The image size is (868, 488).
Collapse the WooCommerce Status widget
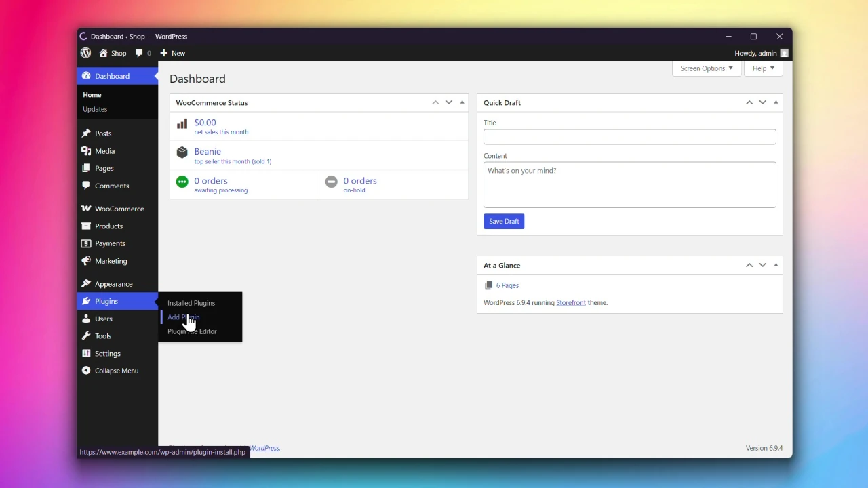[462, 102]
